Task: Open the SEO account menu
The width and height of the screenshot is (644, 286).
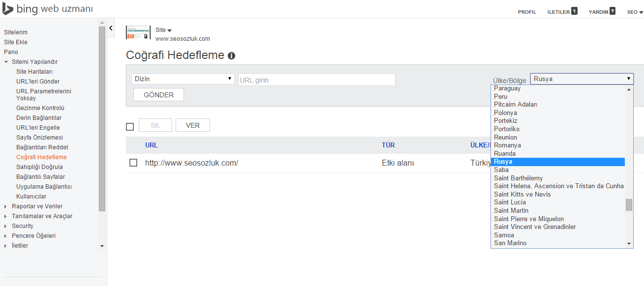Action: click(635, 12)
